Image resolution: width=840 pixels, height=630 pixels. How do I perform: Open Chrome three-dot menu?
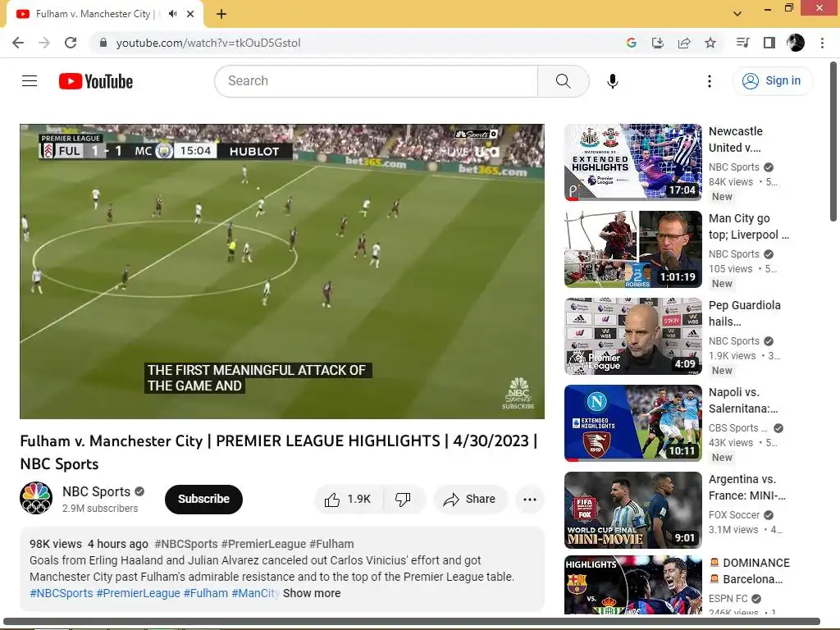822,43
